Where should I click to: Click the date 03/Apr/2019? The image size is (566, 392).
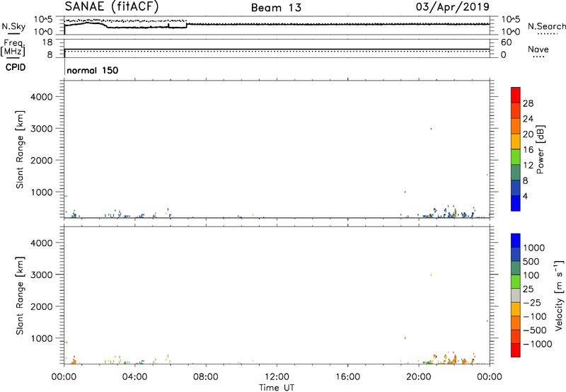click(453, 6)
